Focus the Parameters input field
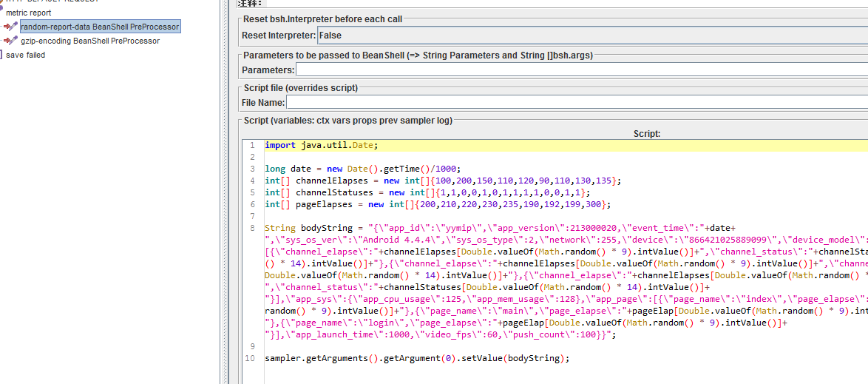This screenshot has width=868, height=384. (581, 70)
